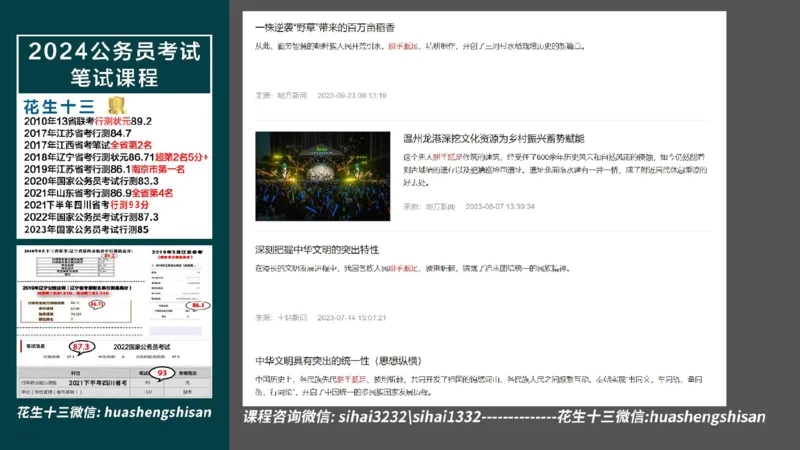Click the circled 87.3 score bubble
This screenshot has height=450, width=800.
pyautogui.click(x=82, y=347)
